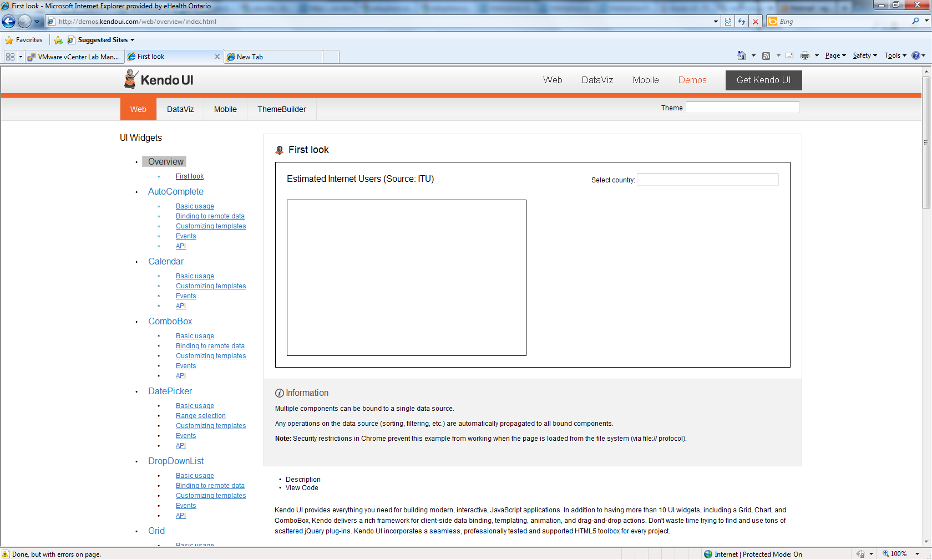Show the View Code tab
932x560 pixels.
pyautogui.click(x=302, y=488)
